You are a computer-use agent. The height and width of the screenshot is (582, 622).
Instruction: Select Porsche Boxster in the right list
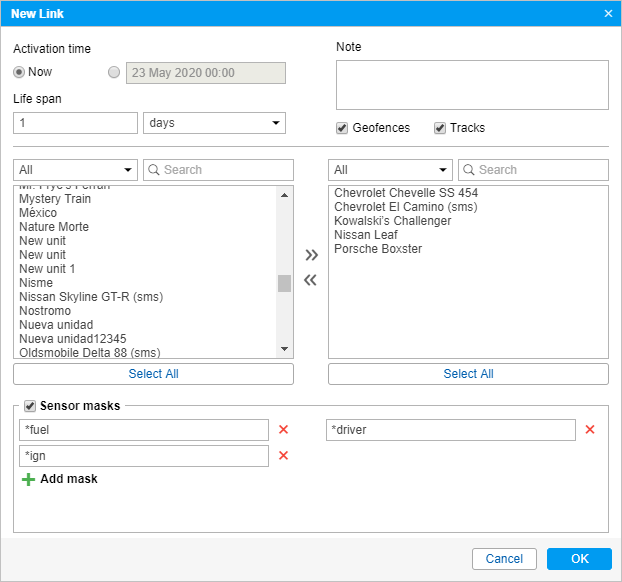378,249
